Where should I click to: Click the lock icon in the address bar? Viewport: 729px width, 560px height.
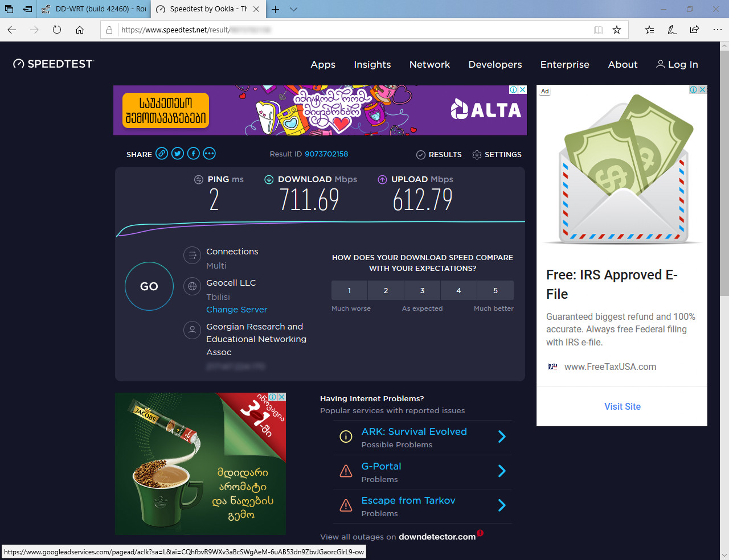click(x=109, y=30)
